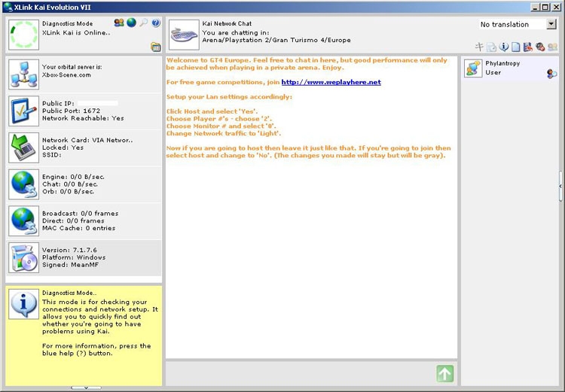Click the Diagnostics Mode heading at top

[67, 23]
